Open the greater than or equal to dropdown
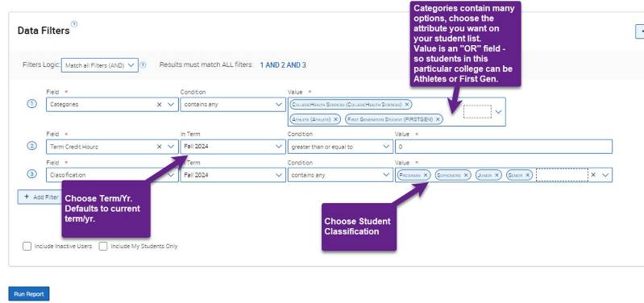644x303 pixels. pos(340,147)
